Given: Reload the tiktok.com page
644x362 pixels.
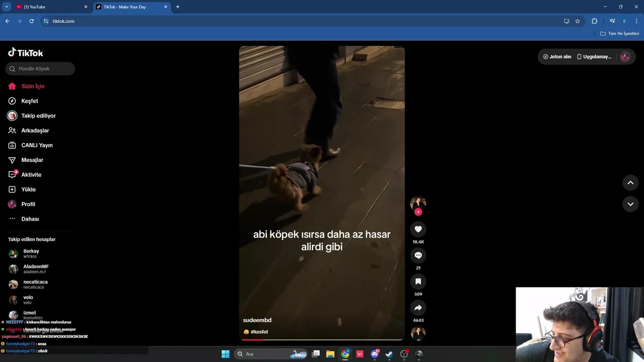Looking at the screenshot, I should click(x=32, y=21).
